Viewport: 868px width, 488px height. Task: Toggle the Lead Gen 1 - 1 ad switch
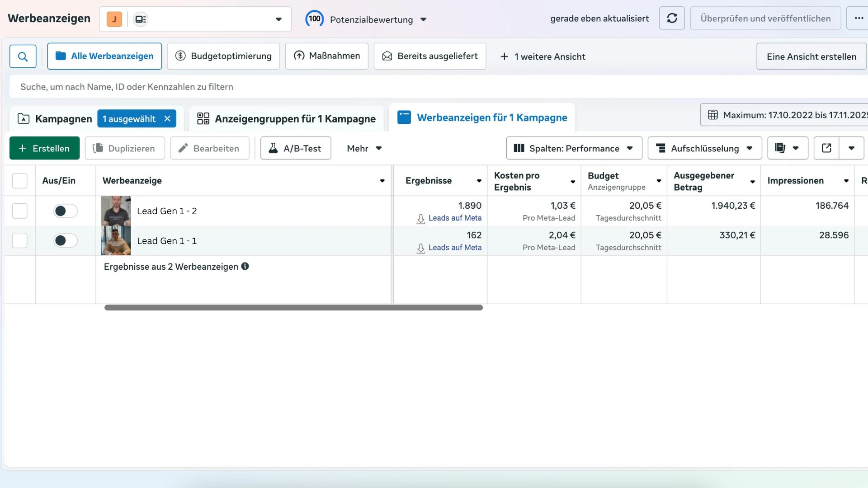pyautogui.click(x=66, y=241)
